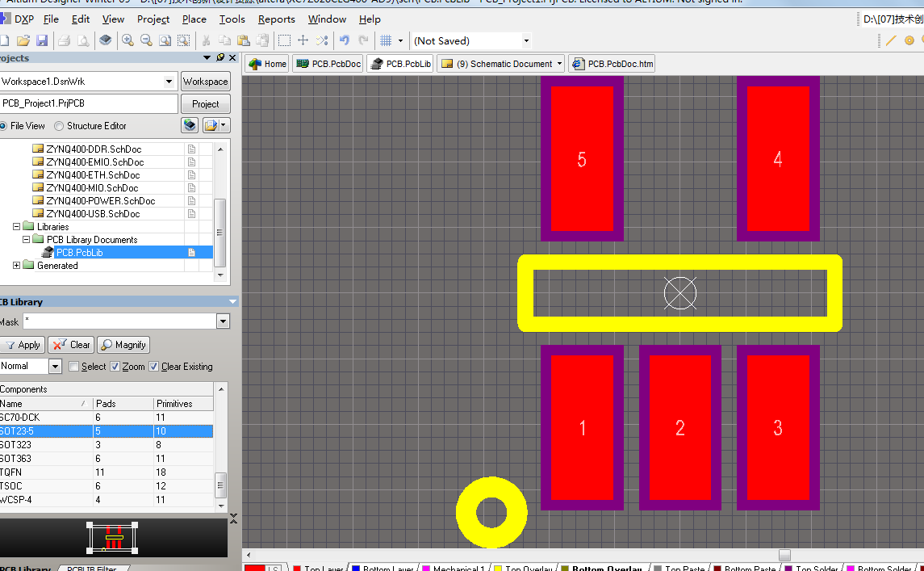924x571 pixels.
Task: Click the horizontal scrollbar thumb under the canvas
Action: (x=784, y=555)
